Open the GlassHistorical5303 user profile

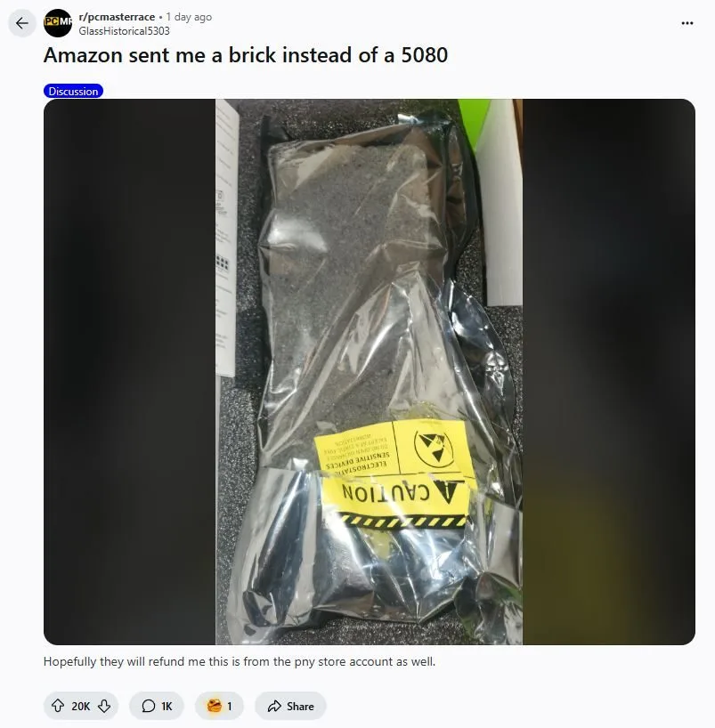point(124,31)
